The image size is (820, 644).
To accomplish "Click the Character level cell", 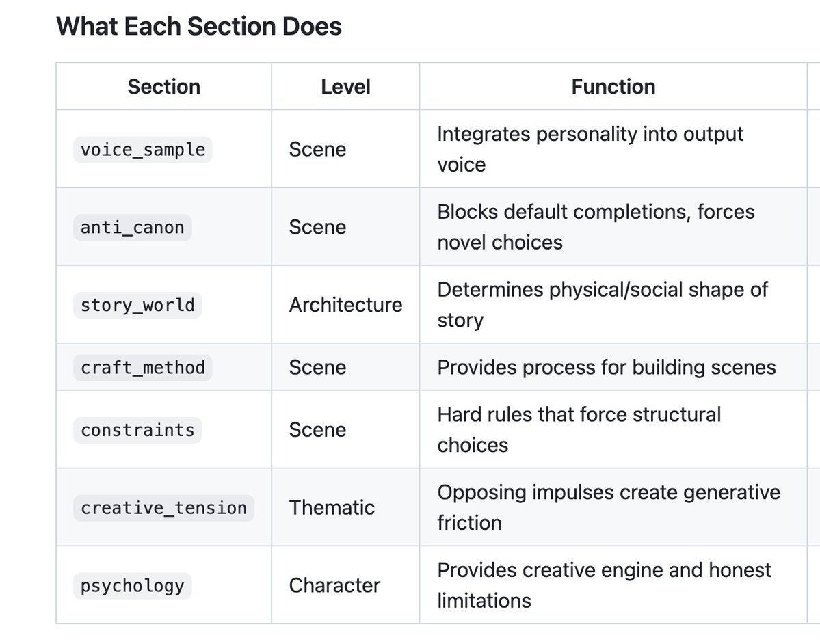I will pos(334,586).
